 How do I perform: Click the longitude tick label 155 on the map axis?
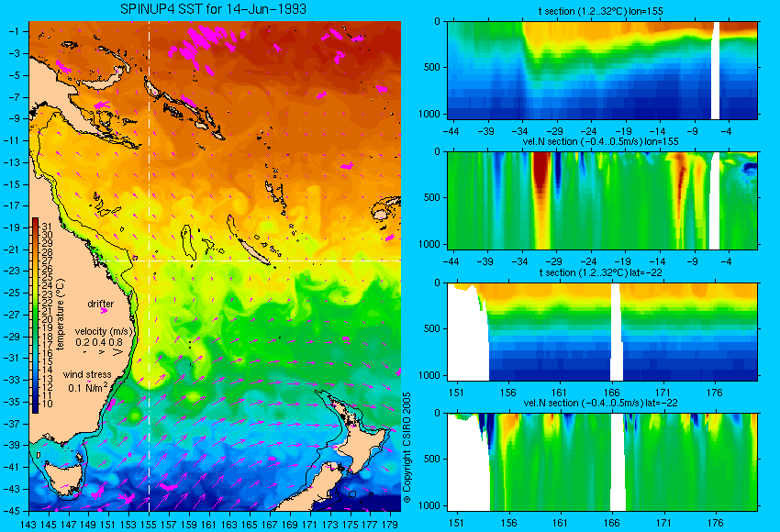pos(149,524)
